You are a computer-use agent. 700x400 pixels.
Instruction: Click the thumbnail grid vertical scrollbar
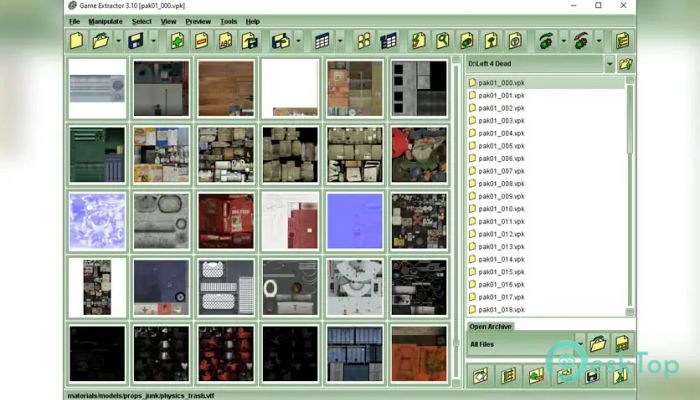pos(456,221)
